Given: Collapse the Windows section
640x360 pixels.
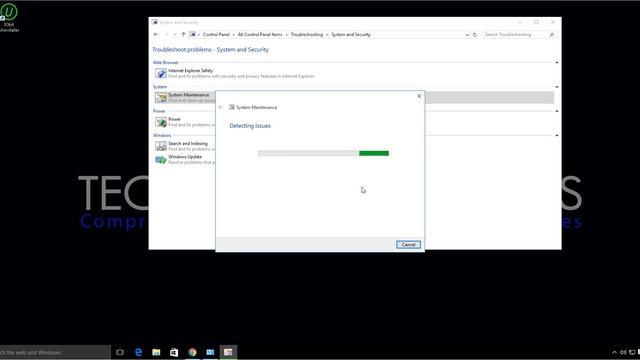Looking at the screenshot, I should coord(557,135).
